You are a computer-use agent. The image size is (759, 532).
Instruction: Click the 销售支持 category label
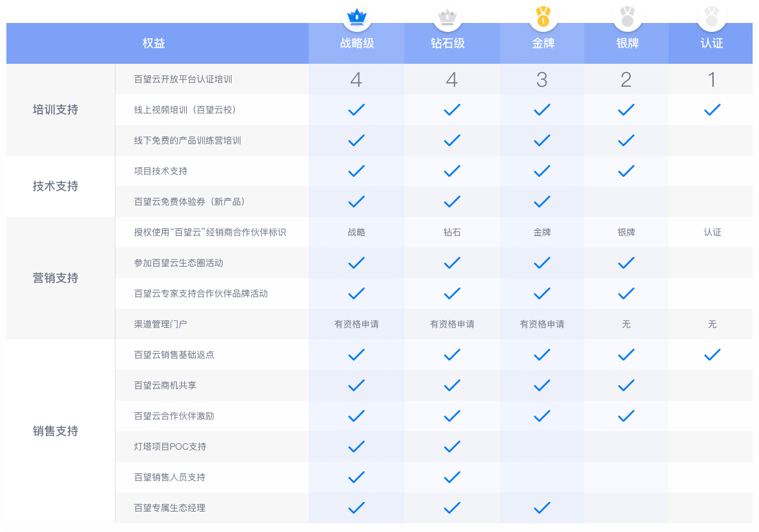(x=55, y=431)
